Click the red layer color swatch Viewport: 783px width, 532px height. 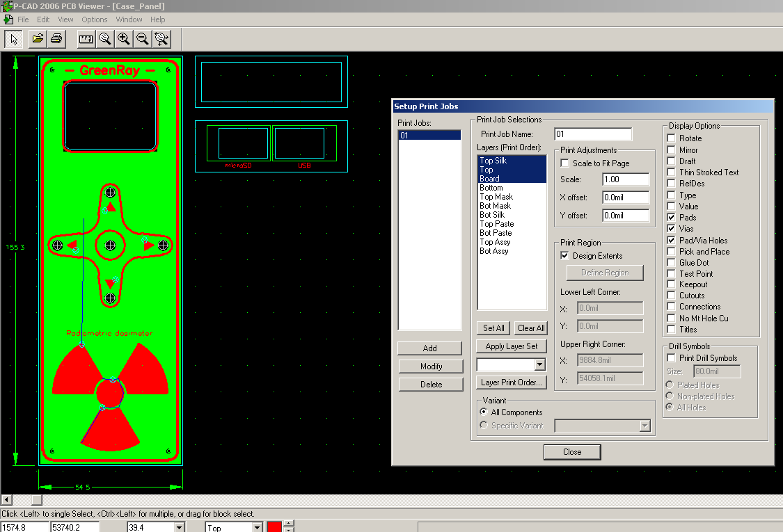pos(274,526)
